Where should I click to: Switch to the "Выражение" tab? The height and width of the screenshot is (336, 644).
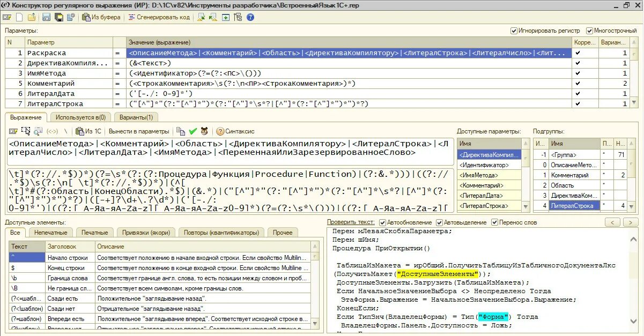[x=26, y=117]
